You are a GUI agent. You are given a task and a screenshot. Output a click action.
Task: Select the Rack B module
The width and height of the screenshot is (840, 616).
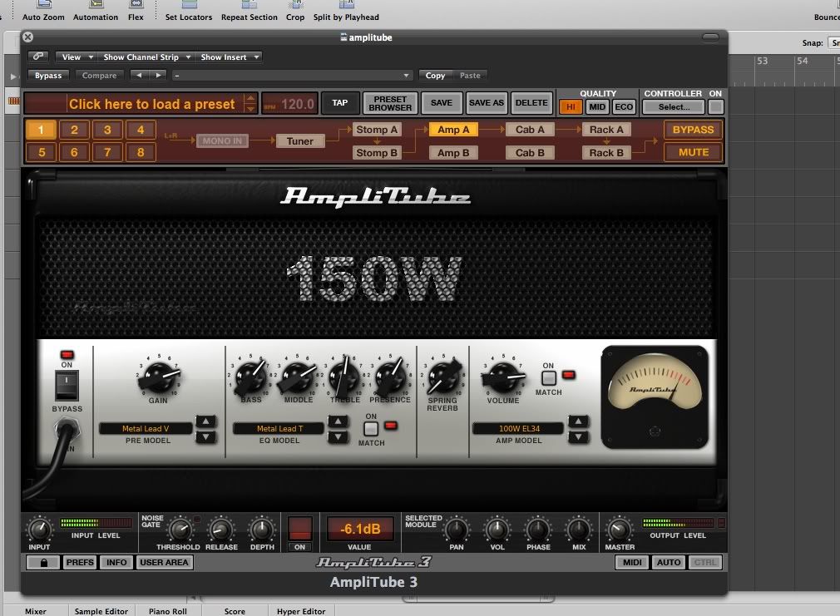pyautogui.click(x=606, y=153)
